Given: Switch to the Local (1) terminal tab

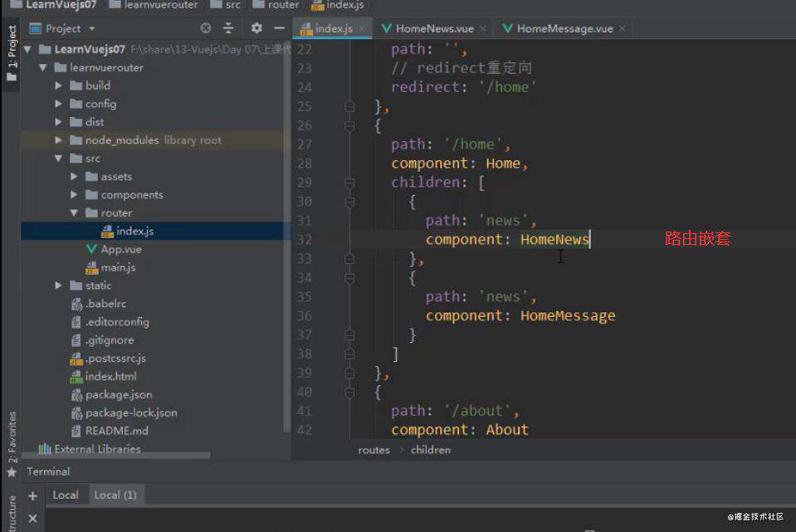Looking at the screenshot, I should 115,495.
